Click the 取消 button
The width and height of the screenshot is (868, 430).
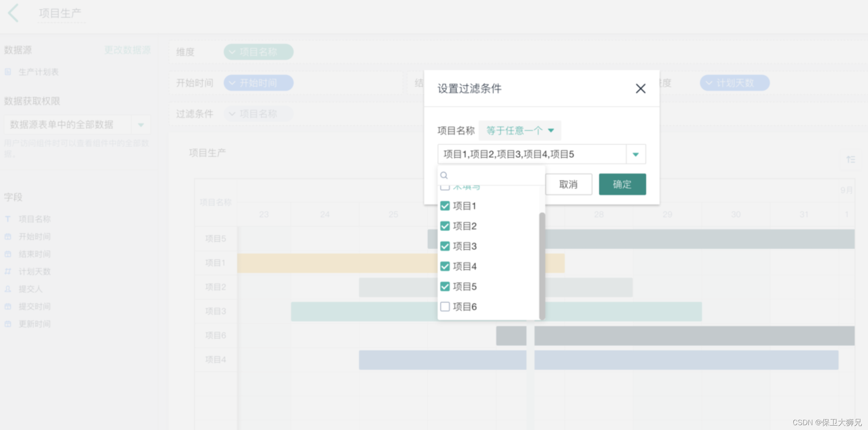(569, 184)
